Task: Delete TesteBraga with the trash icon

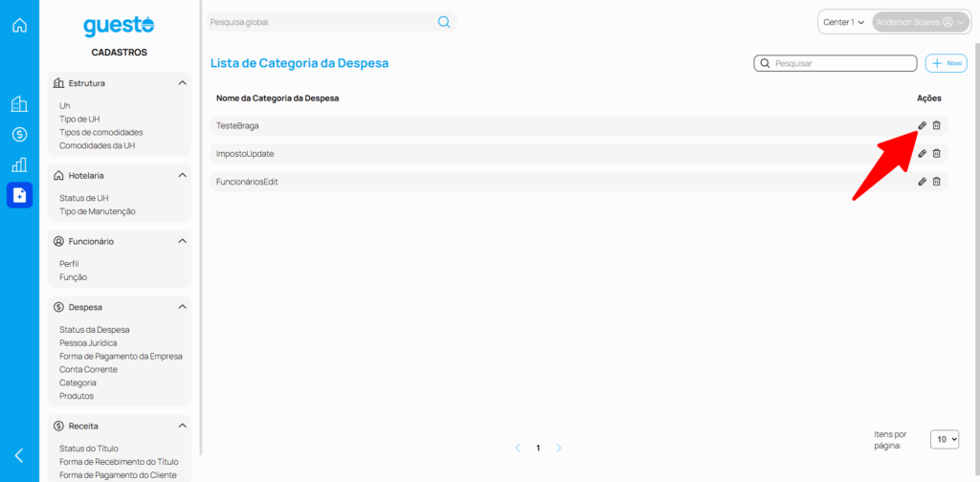Action: click(x=937, y=125)
